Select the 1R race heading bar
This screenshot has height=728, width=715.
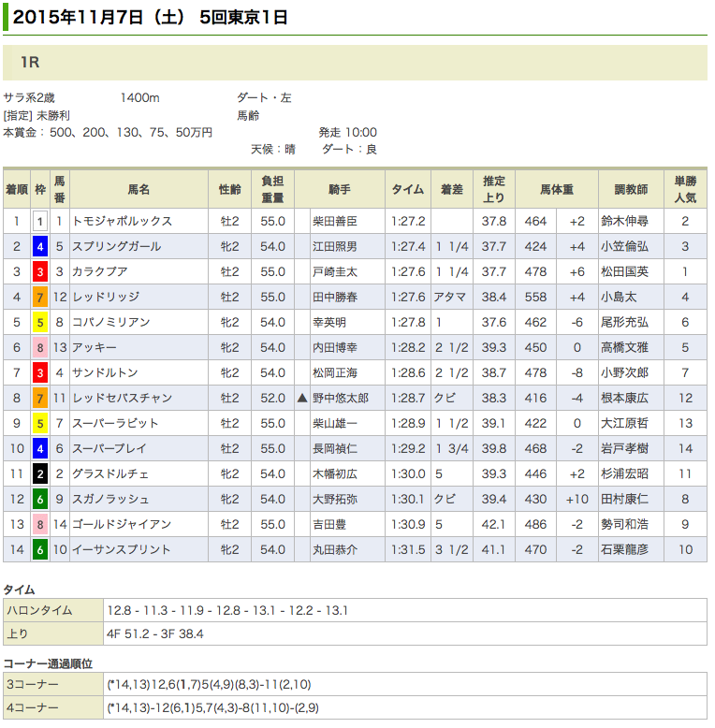(355, 63)
